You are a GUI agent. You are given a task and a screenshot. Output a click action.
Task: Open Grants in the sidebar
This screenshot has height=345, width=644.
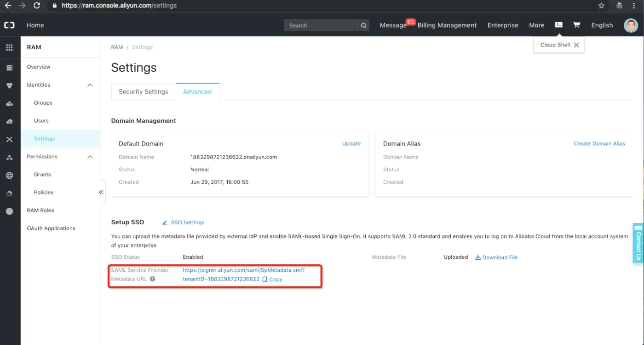coord(42,175)
